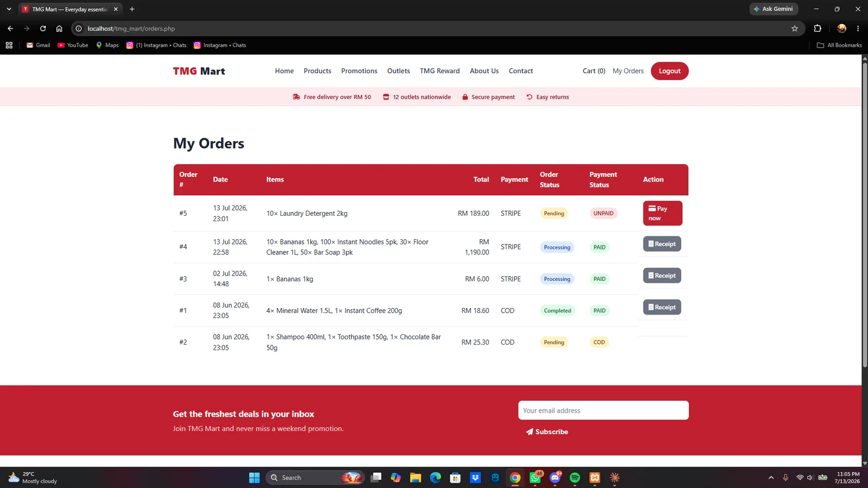
Task: Open File Explorer in taskbar
Action: point(416,478)
